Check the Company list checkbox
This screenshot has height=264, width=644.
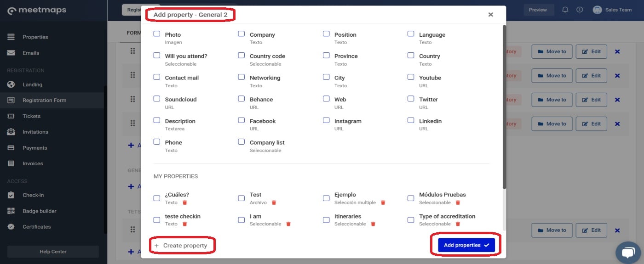click(x=241, y=142)
